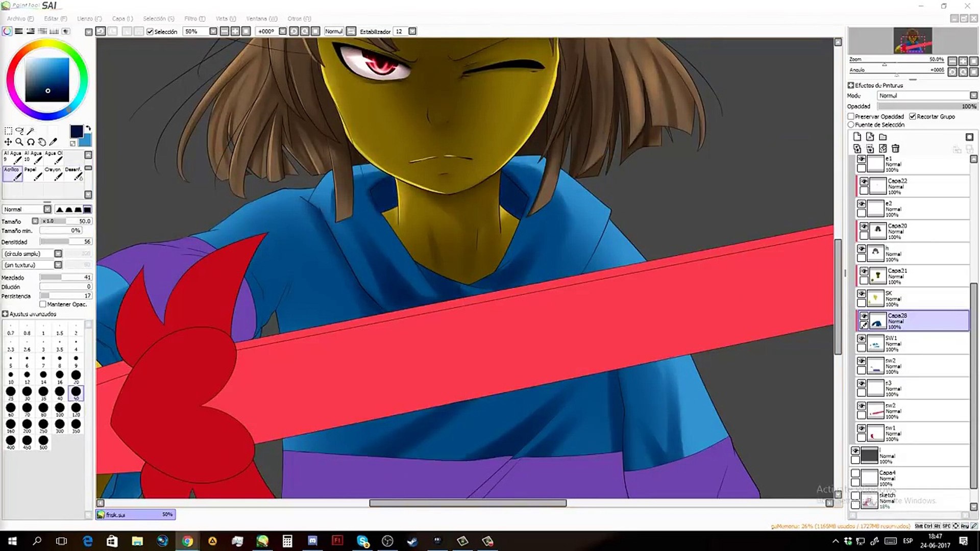The height and width of the screenshot is (551, 980).
Task: Expand Ajustes avanzados section
Action: pos(5,314)
